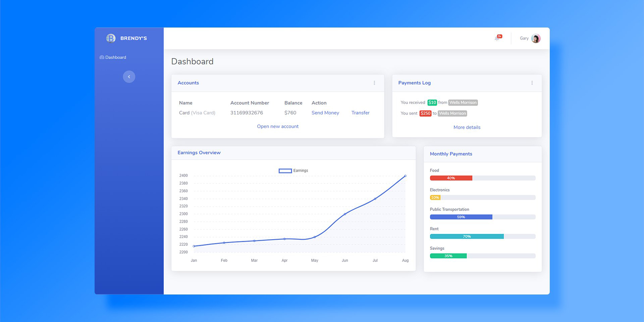Click the Dashboard sidebar icon

pyautogui.click(x=102, y=57)
